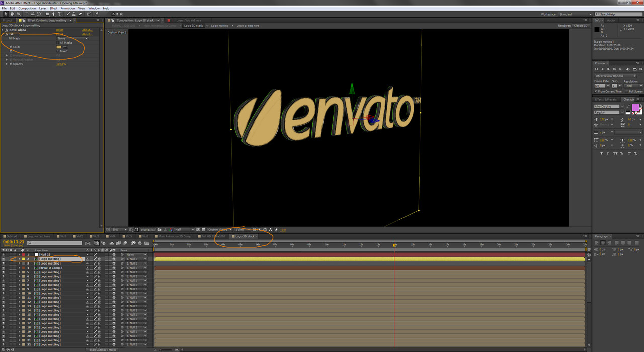Check the Invert checkbox in Fill effect
The image size is (644, 352).
(58, 51)
